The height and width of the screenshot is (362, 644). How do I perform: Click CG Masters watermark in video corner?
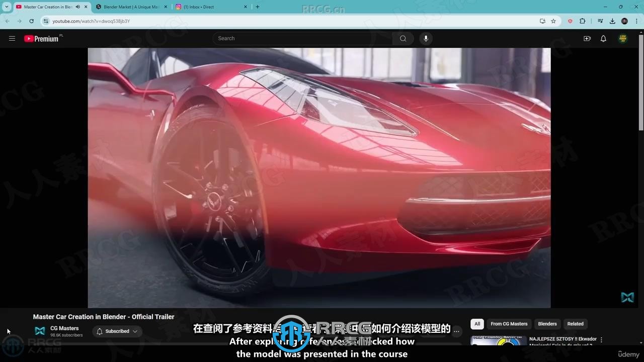coord(627,297)
